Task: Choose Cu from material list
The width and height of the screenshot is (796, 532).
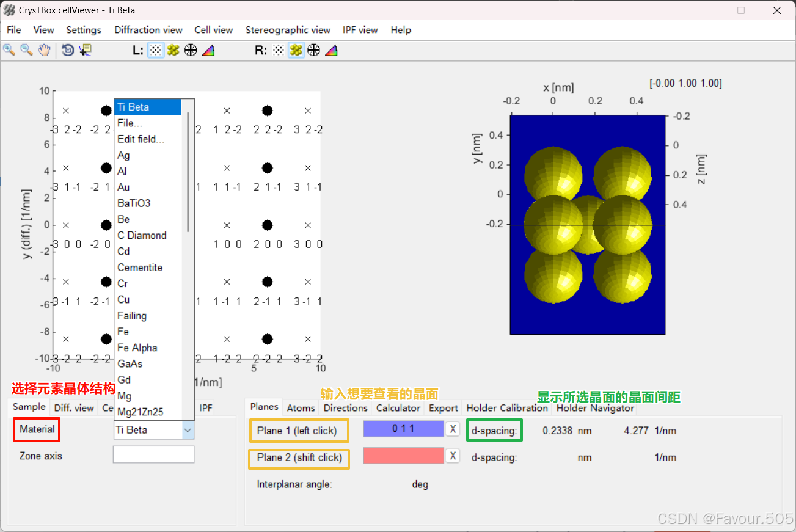Action: 148,299
